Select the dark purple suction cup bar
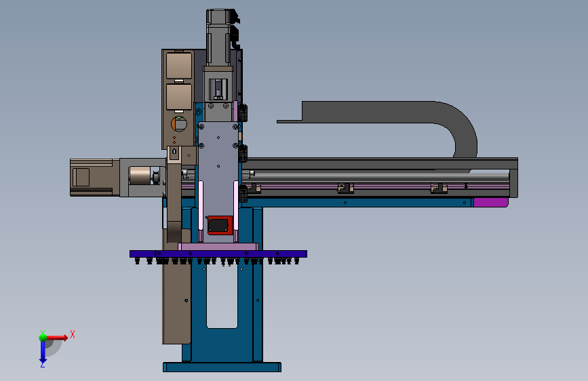 point(218,254)
